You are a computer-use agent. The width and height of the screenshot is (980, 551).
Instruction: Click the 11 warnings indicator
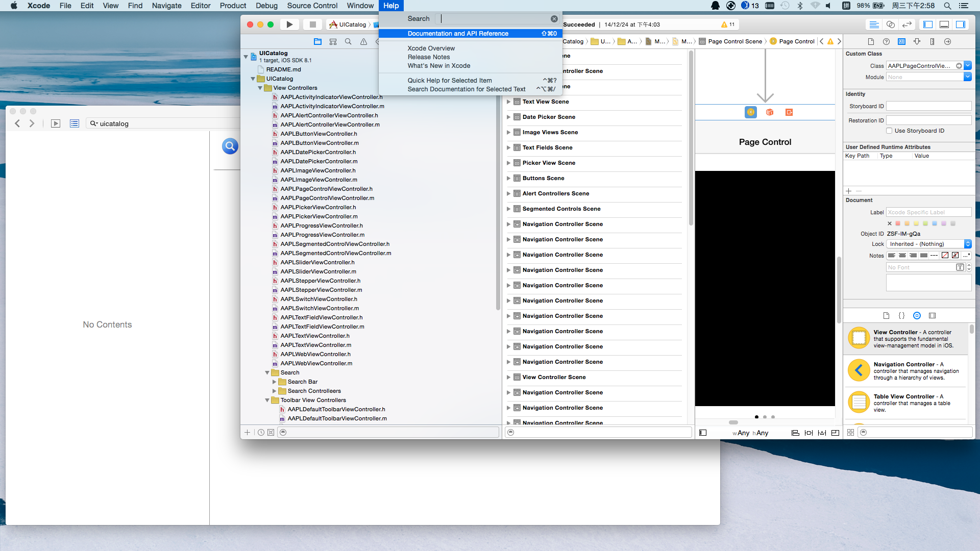[728, 24]
